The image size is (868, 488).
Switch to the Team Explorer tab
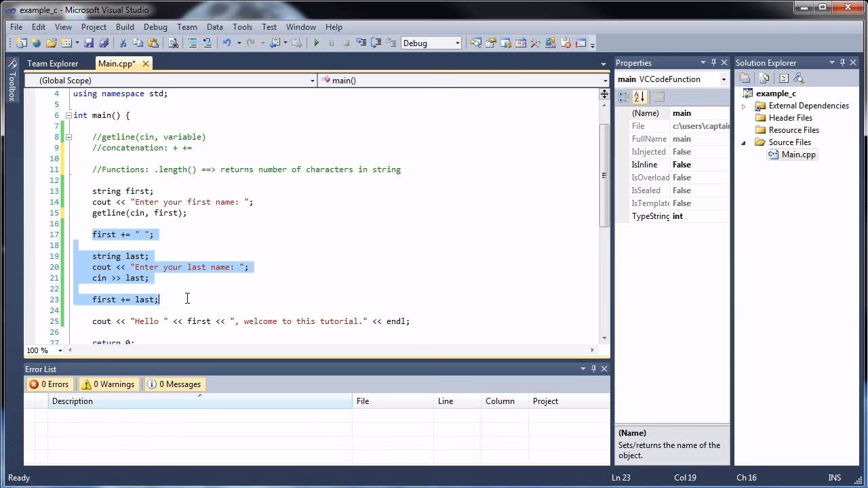[x=53, y=63]
